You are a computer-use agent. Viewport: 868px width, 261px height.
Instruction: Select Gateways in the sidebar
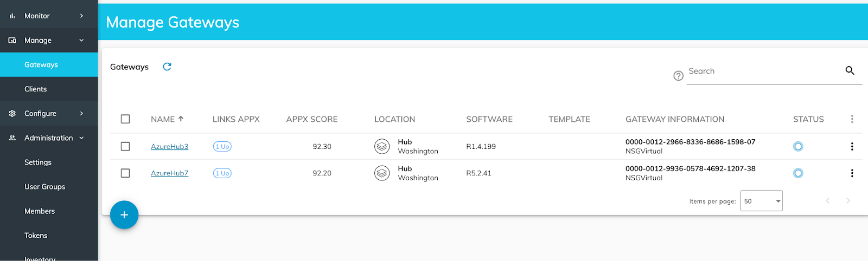[x=49, y=64]
